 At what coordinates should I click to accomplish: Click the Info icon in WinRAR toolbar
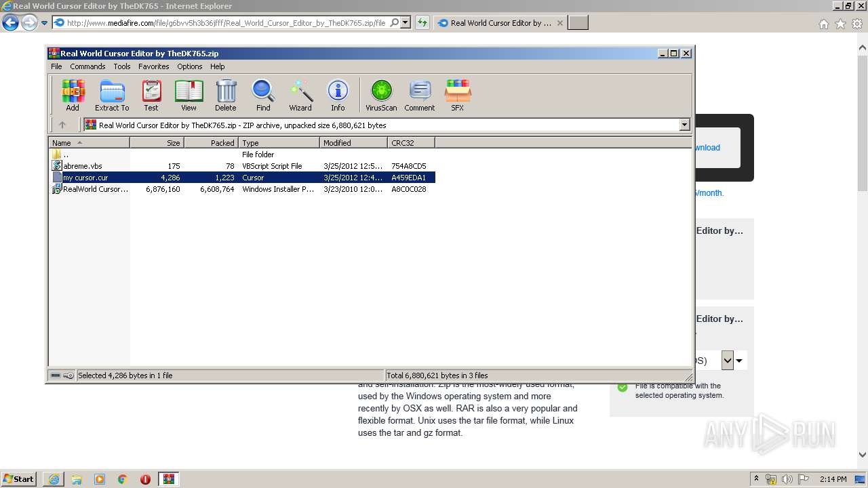point(338,95)
